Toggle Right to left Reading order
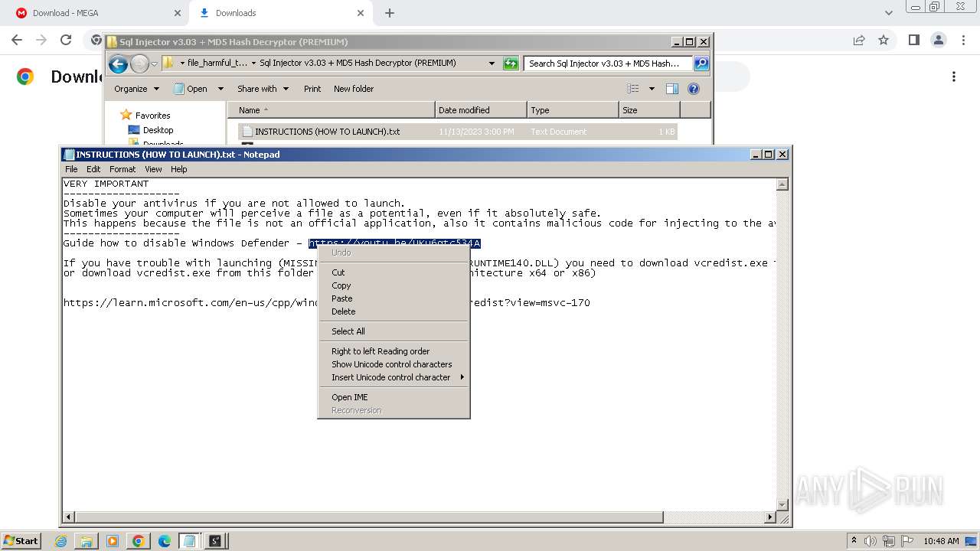The image size is (980, 551). (394, 351)
